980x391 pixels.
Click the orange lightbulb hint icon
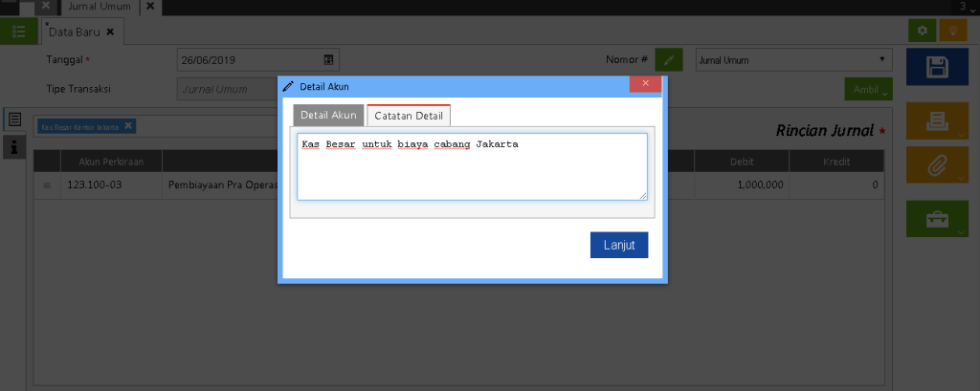coord(952,32)
